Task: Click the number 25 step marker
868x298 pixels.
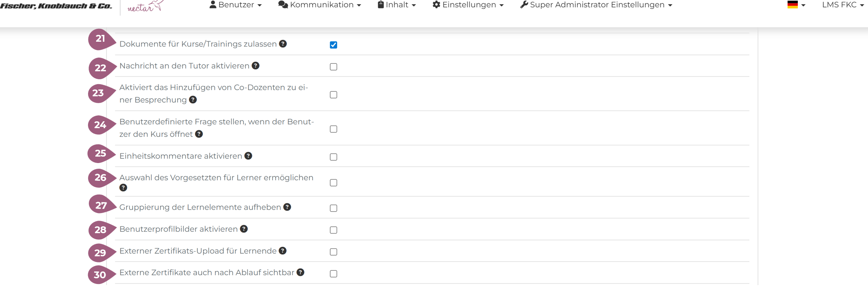Action: 101,154
